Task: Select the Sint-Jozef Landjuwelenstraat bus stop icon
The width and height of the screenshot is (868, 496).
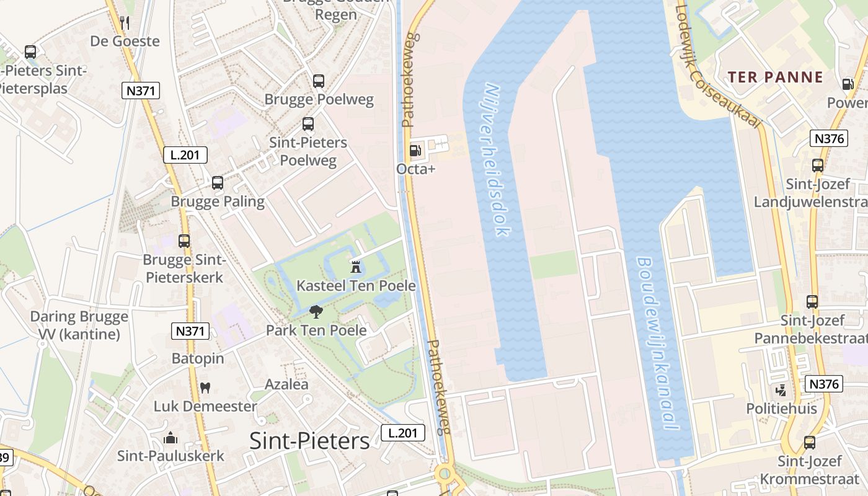Action: coord(818,166)
